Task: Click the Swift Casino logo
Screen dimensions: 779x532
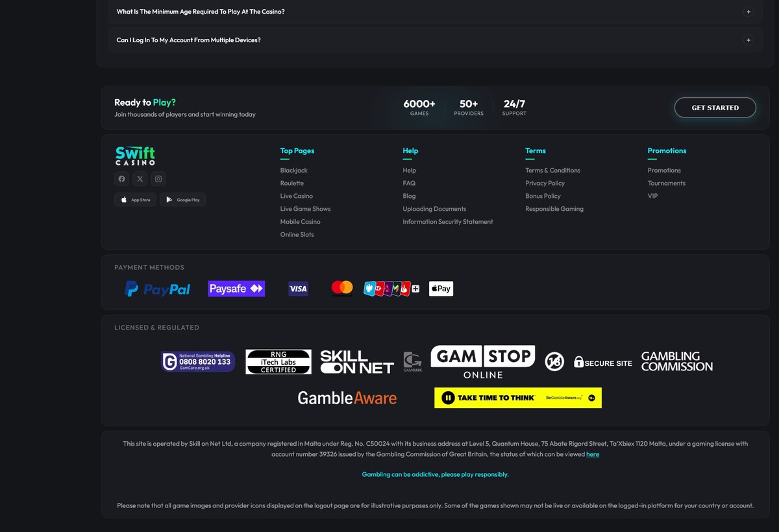Action: [135, 156]
